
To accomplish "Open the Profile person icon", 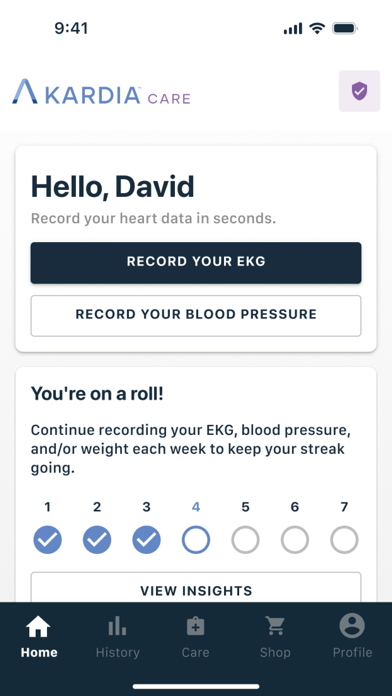I will coord(352,626).
